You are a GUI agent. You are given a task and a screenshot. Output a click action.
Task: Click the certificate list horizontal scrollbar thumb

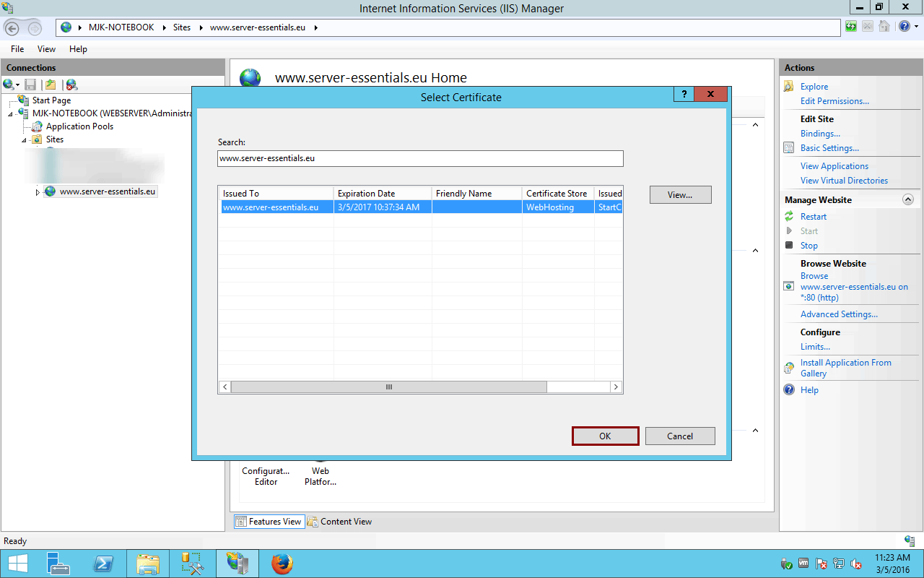(x=388, y=387)
